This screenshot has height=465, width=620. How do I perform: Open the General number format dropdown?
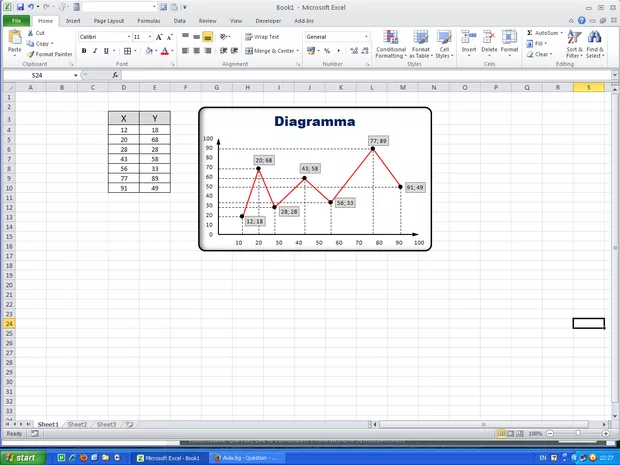(x=366, y=37)
